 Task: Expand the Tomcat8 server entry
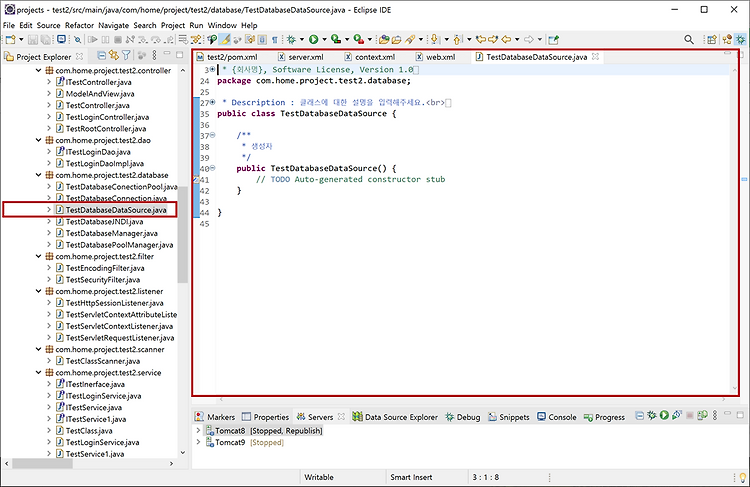pos(198,431)
